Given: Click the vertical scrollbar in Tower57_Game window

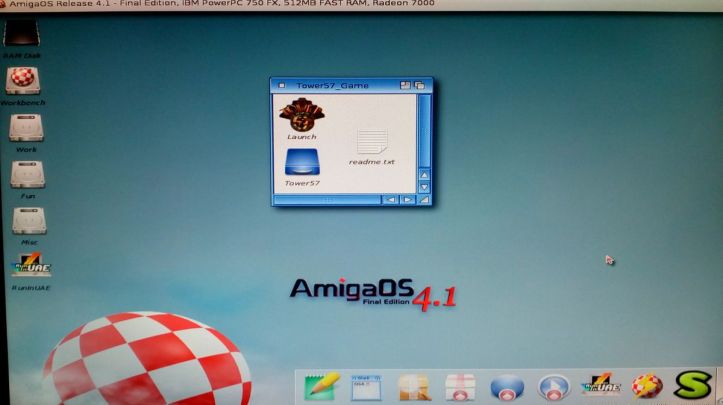Looking at the screenshot, I should 424,125.
